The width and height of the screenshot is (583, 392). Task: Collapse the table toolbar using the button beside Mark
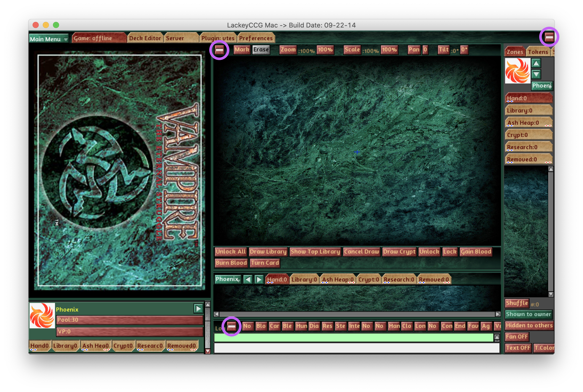(x=219, y=50)
